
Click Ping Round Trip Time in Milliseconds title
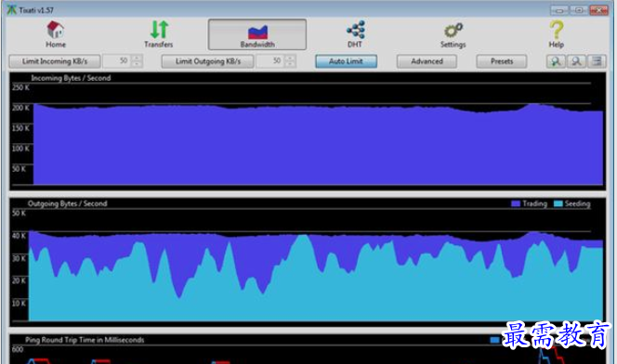tap(85, 340)
